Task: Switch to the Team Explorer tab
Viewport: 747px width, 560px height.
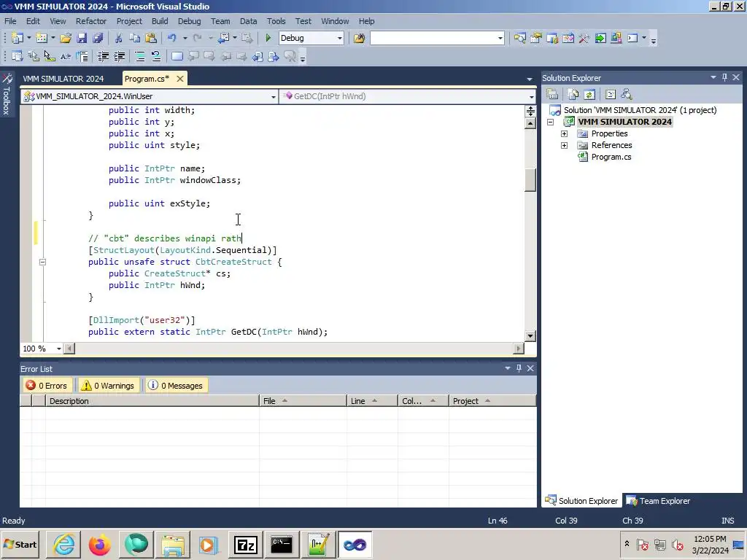Action: [659, 501]
